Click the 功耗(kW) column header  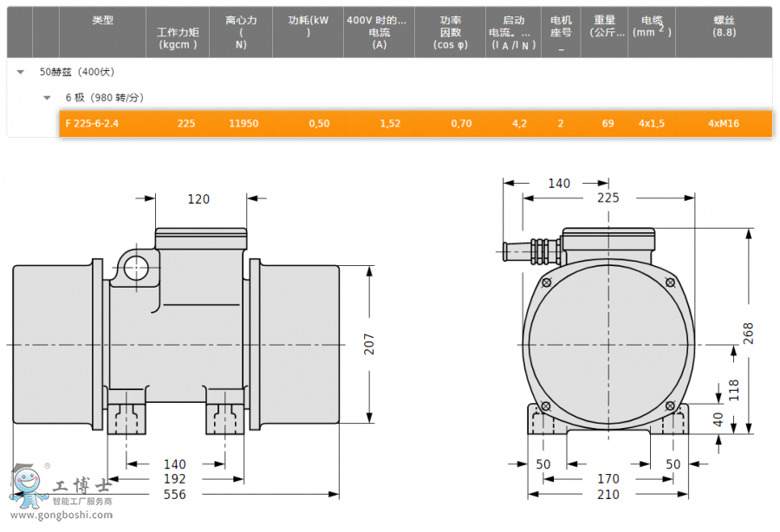[309, 26]
